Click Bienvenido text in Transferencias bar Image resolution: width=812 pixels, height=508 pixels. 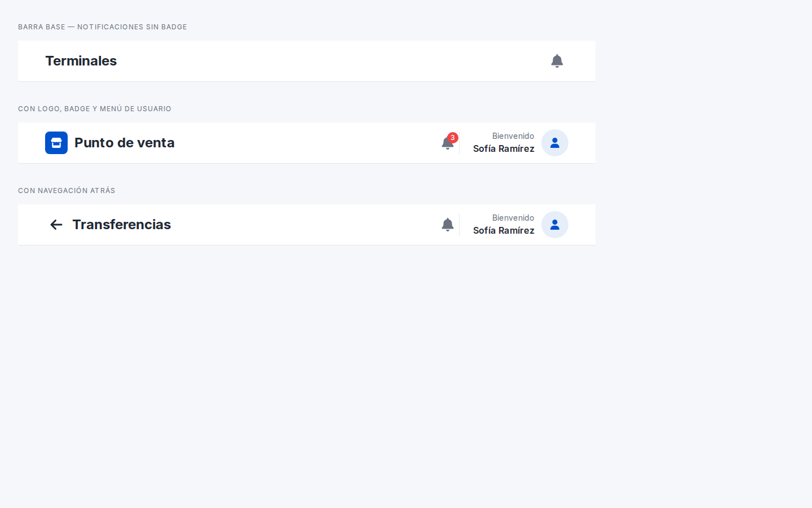(x=513, y=218)
